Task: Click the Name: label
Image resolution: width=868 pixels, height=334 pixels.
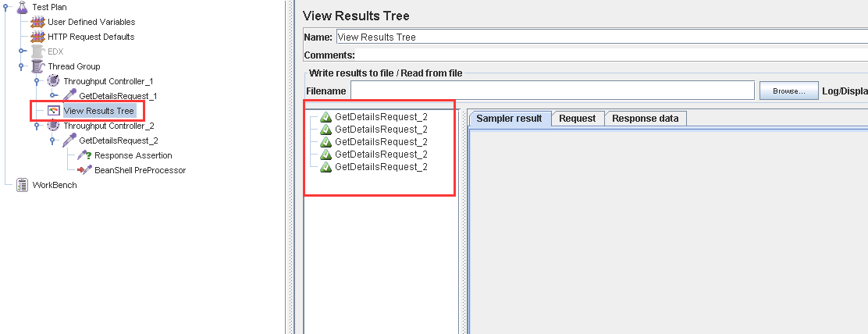Action: pos(318,37)
